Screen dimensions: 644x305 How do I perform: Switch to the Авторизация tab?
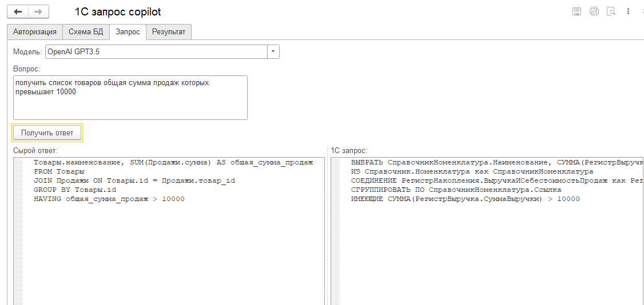[35, 32]
